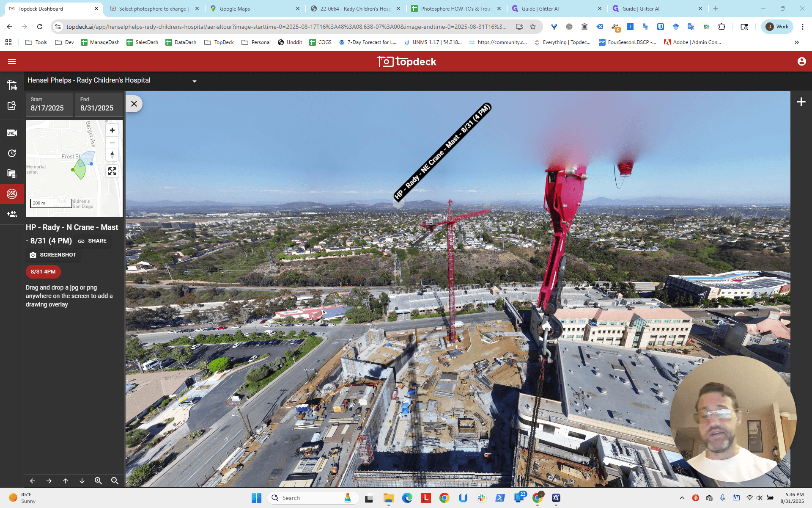The height and width of the screenshot is (508, 812).
Task: Open the LIVE camera sidebar icon
Action: coord(12,133)
